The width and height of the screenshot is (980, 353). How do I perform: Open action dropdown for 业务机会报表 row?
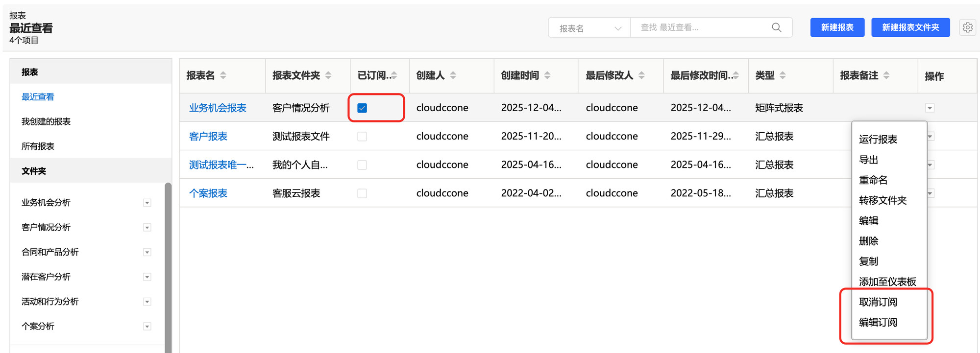(930, 108)
